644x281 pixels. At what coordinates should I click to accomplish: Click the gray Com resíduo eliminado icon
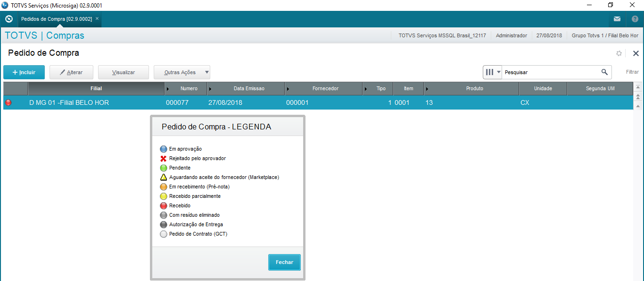pyautogui.click(x=164, y=215)
